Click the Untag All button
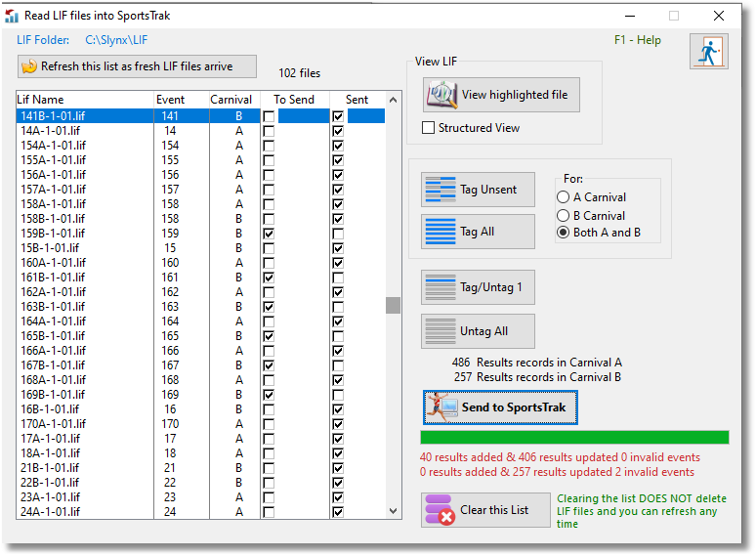Screen dimensions: 756x557 [x=478, y=331]
